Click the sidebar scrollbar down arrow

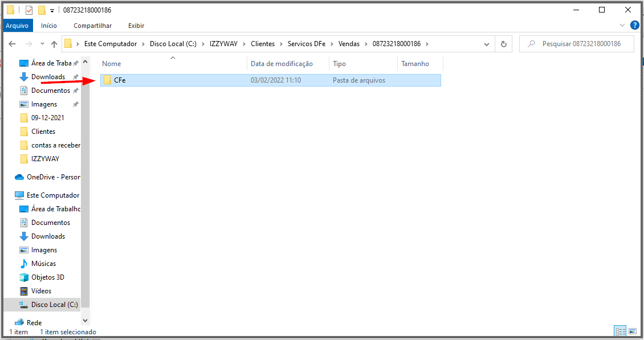tap(85, 321)
